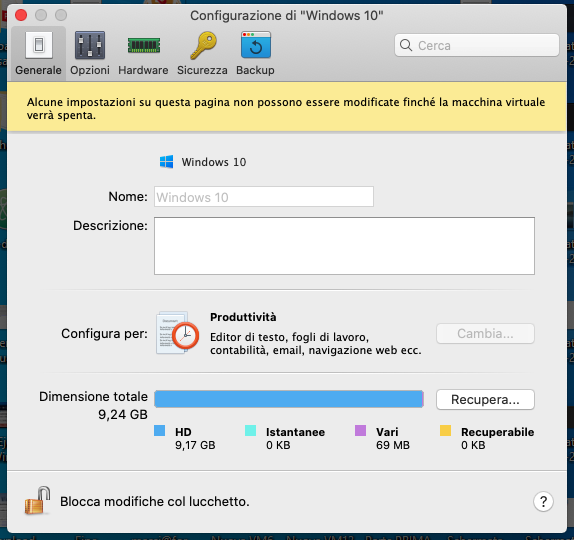
Task: Click the help question mark button
Action: point(543,502)
